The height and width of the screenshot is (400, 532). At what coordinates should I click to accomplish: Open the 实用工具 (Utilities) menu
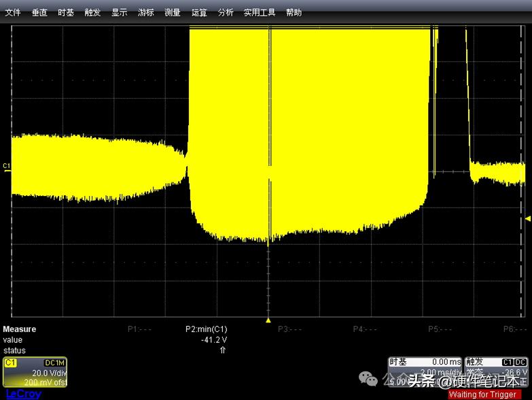coord(260,12)
